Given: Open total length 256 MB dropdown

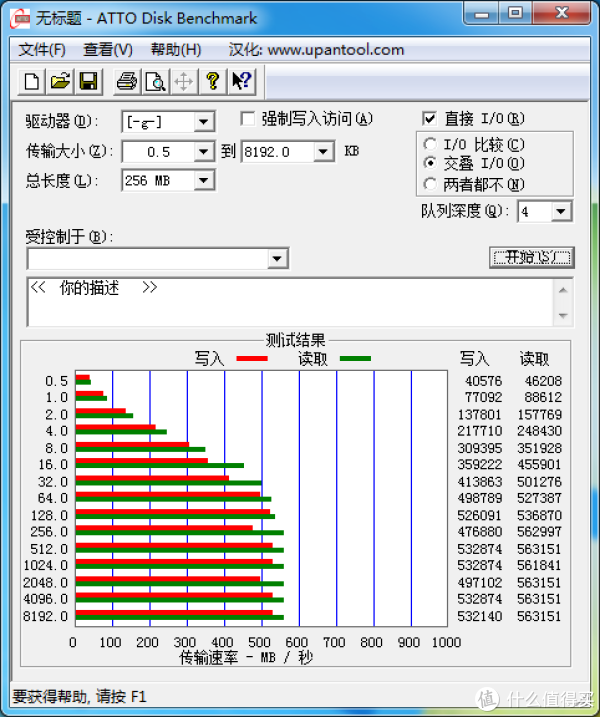Looking at the screenshot, I should [204, 181].
